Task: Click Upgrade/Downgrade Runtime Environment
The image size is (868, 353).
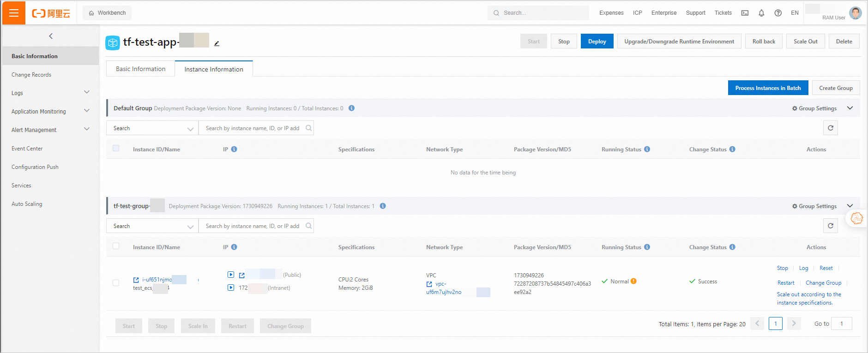Action: coord(679,41)
